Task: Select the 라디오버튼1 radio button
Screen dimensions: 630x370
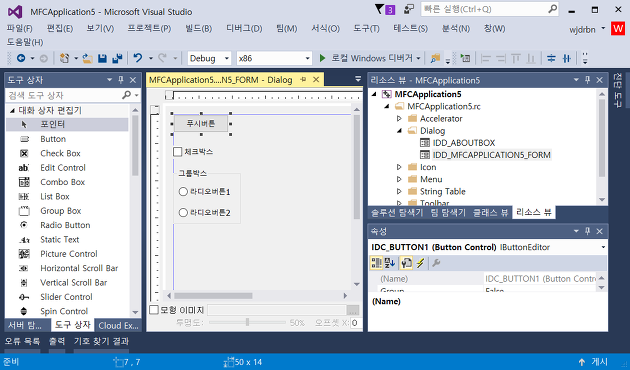Action: 183,192
